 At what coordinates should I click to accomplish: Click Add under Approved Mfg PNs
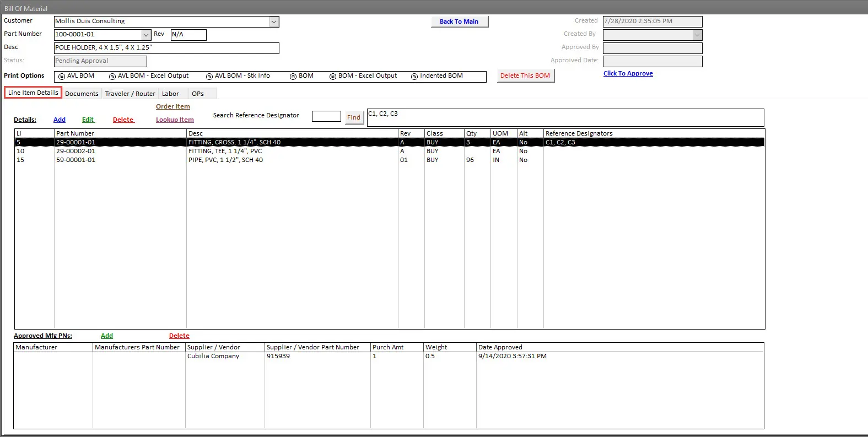(x=107, y=336)
